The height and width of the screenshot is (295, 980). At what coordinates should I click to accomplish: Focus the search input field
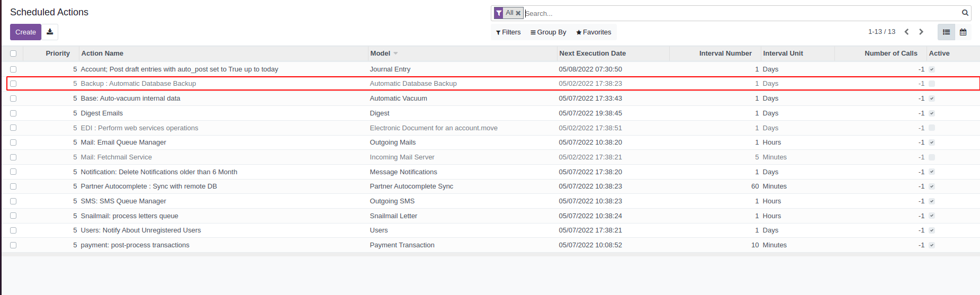pos(741,13)
